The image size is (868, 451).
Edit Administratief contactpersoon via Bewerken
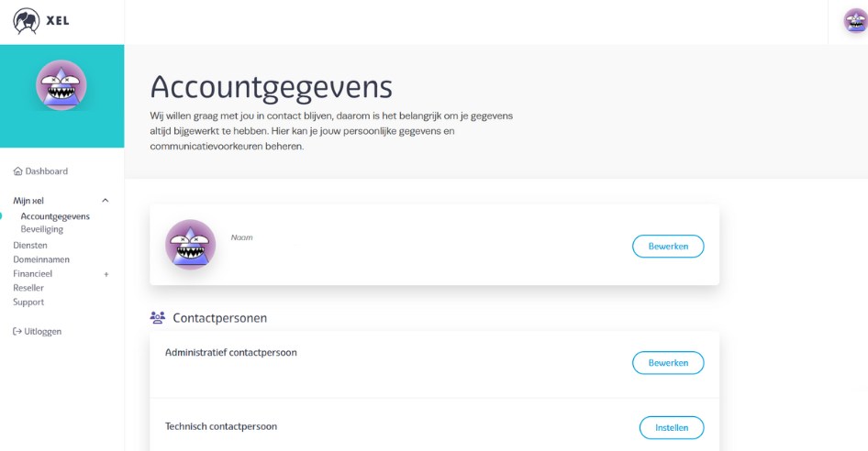(668, 363)
